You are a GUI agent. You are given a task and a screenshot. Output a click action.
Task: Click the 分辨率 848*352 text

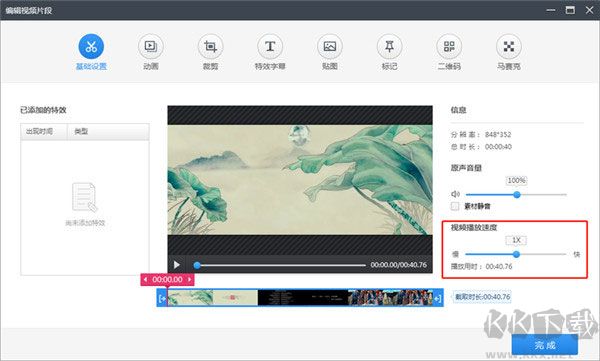tap(481, 135)
